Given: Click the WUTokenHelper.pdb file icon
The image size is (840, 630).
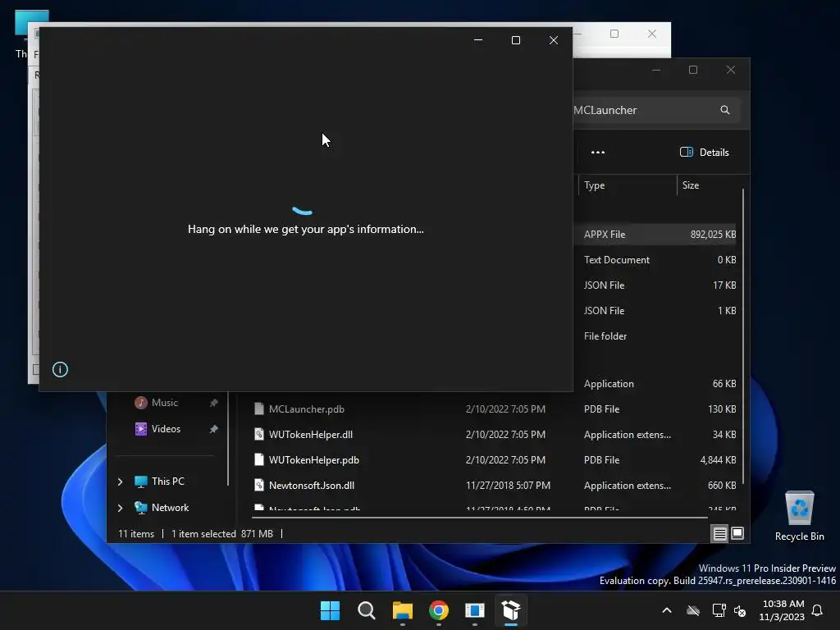Looking at the screenshot, I should pyautogui.click(x=258, y=459).
